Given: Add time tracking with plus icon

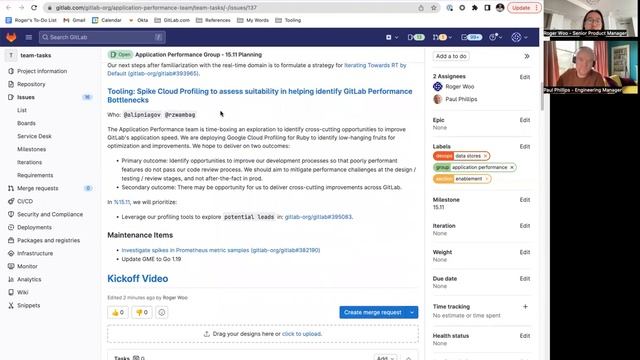Looking at the screenshot, I should pyautogui.click(x=525, y=307).
